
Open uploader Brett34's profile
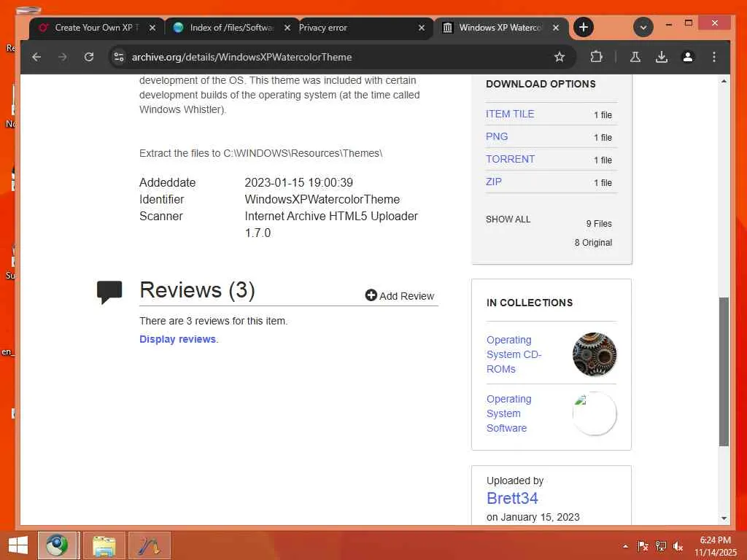click(x=512, y=498)
